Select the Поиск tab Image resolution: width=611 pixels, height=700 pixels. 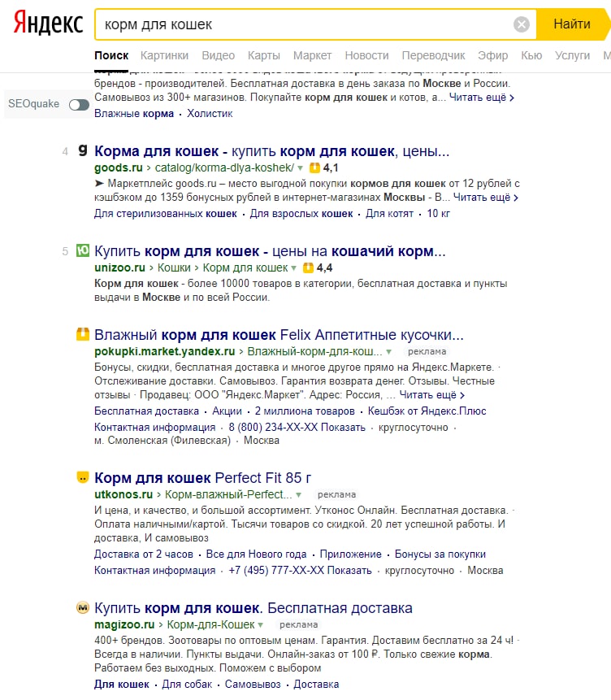click(111, 56)
